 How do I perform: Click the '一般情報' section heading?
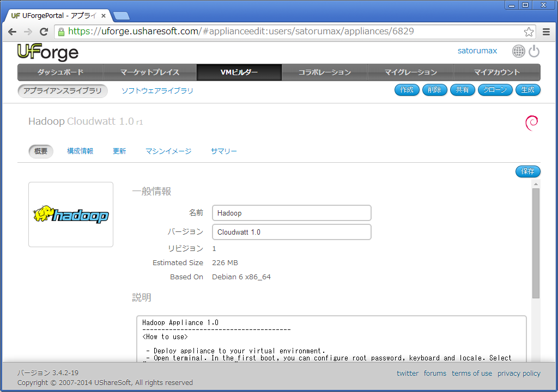pyautogui.click(x=151, y=192)
